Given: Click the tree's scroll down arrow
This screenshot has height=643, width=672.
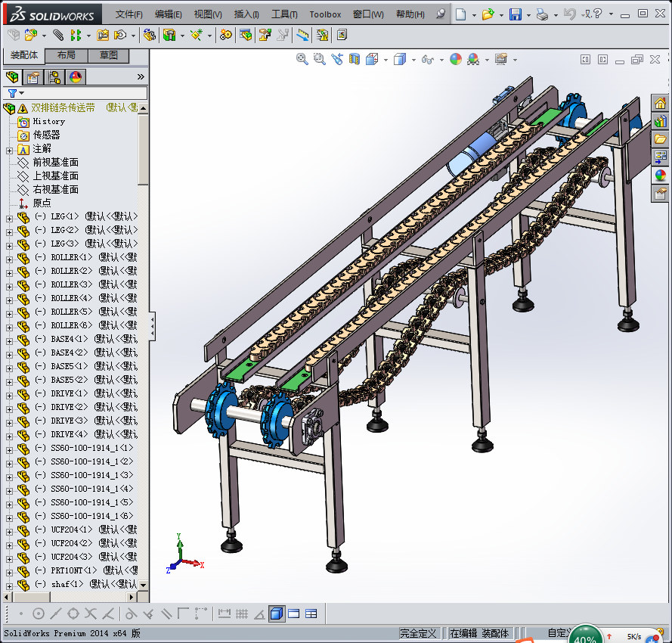Looking at the screenshot, I should (x=143, y=585).
